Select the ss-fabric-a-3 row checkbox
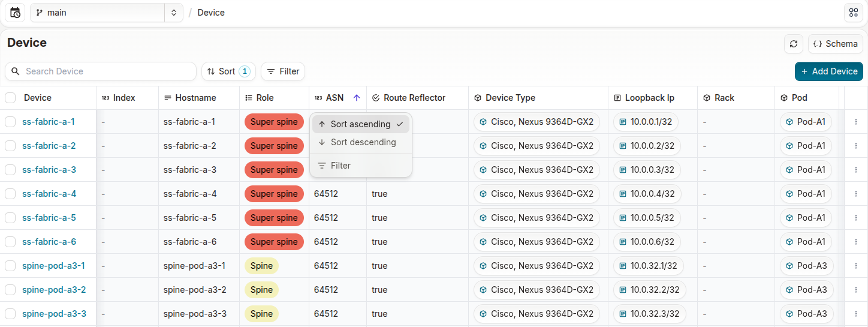The height and width of the screenshot is (327, 868). point(10,170)
